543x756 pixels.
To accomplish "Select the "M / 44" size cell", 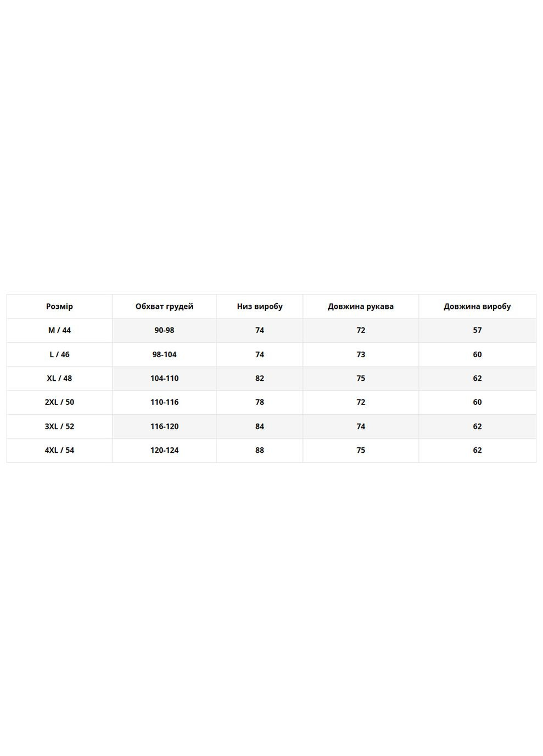I will tap(59, 330).
